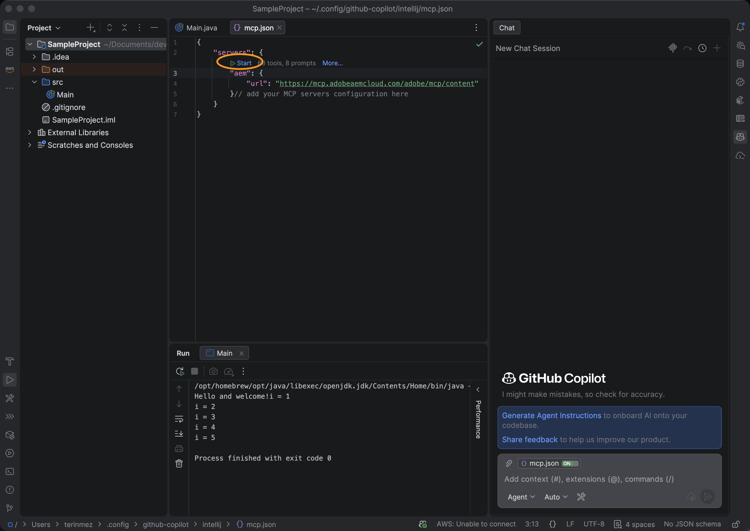Open the GitHub Copilot tool window icon
Image resolution: width=750 pixels, height=531 pixels.
coord(740,137)
